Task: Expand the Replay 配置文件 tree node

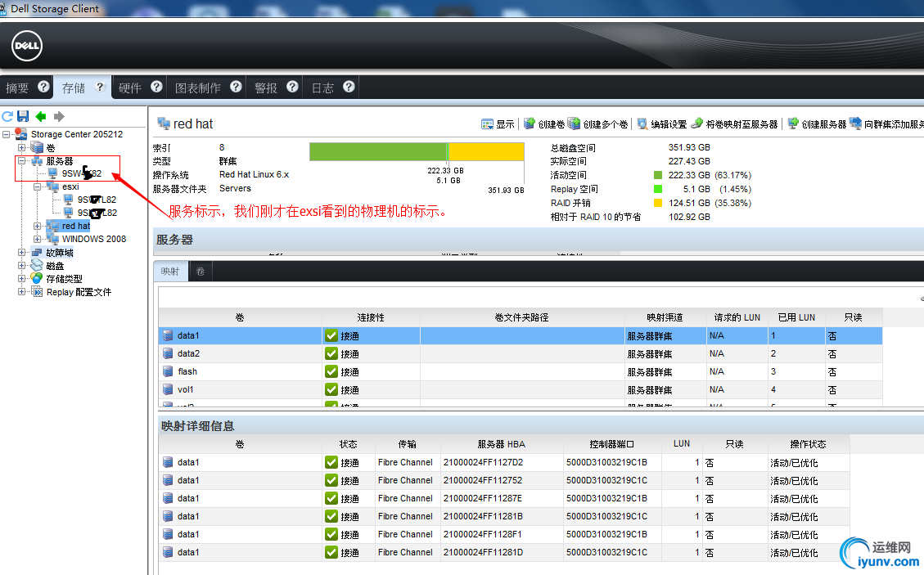Action: (x=22, y=292)
